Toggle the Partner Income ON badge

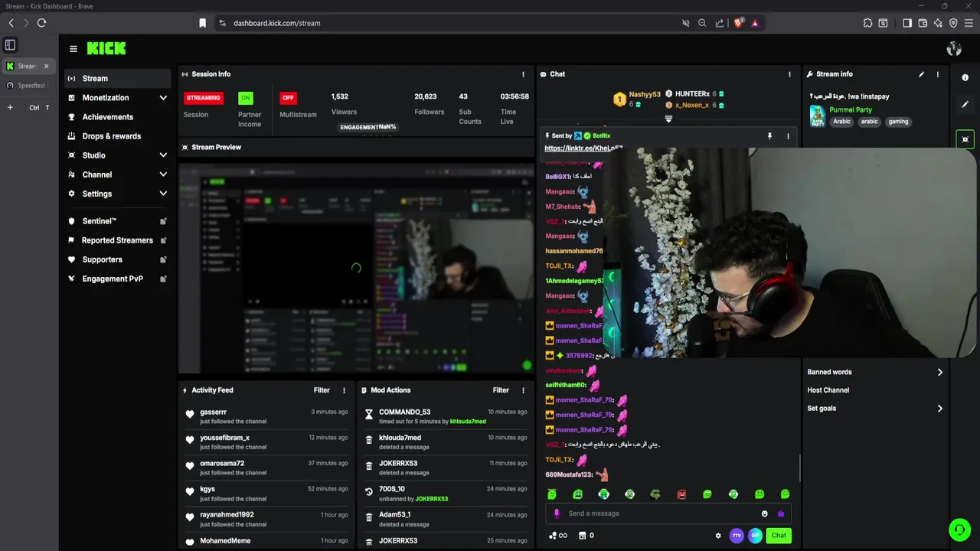pos(245,98)
